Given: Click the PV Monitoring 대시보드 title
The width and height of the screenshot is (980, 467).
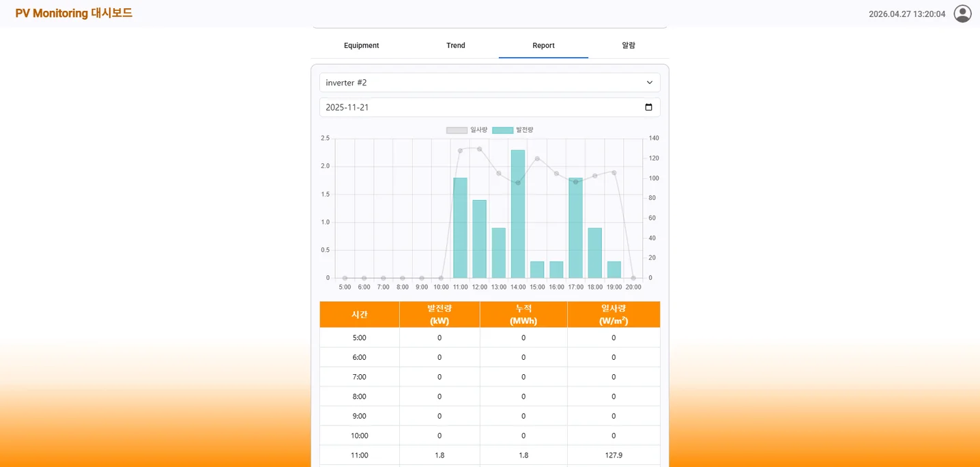Looking at the screenshot, I should pos(74,13).
